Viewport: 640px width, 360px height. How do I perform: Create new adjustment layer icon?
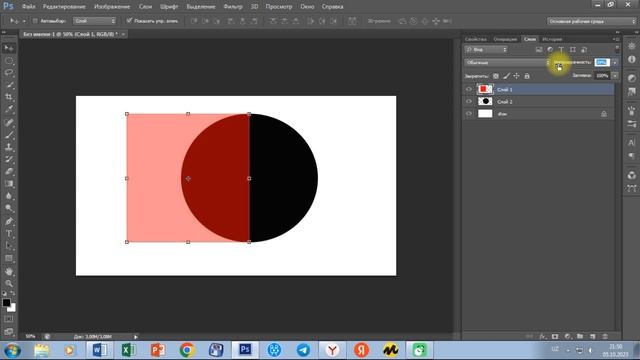[x=567, y=336]
